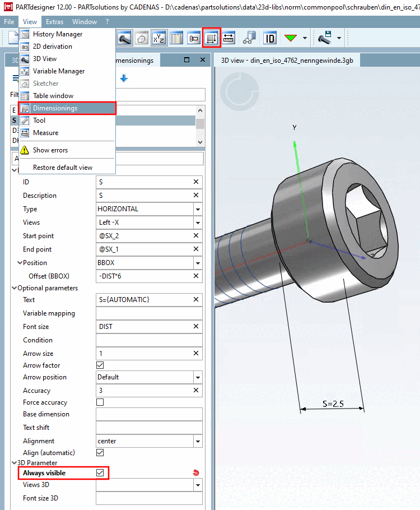Click the ID toolbar icon
The height and width of the screenshot is (510, 420).
pyautogui.click(x=270, y=38)
